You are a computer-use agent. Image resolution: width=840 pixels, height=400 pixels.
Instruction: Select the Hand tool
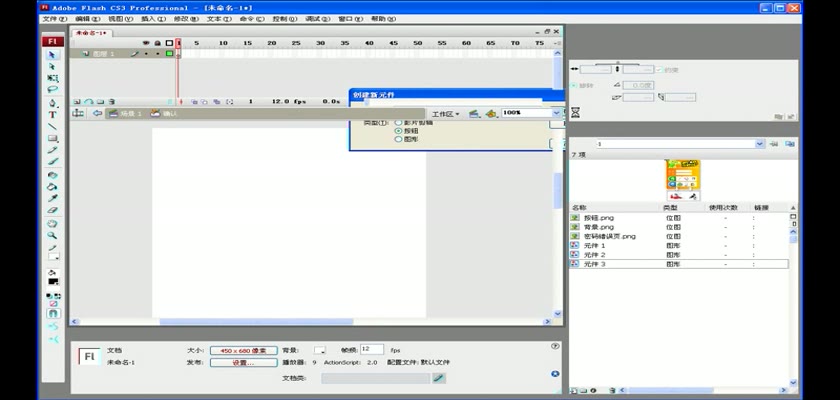pyautogui.click(x=52, y=224)
